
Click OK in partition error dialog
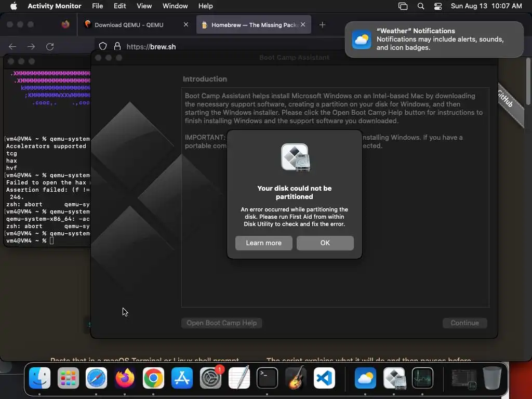click(x=325, y=243)
